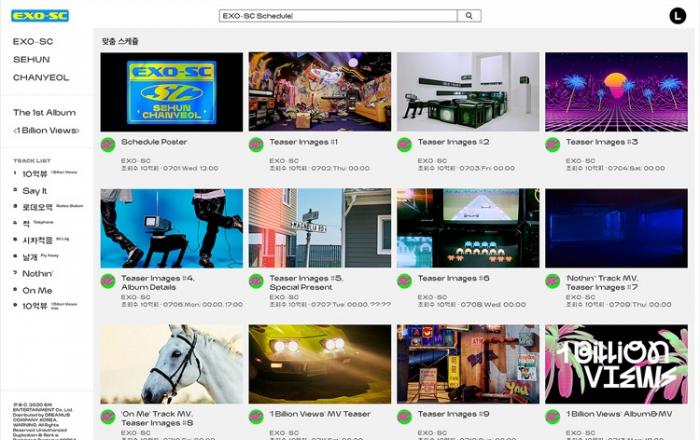Choose 'On Me' from the track list
This screenshot has height=440, width=700.
click(37, 290)
